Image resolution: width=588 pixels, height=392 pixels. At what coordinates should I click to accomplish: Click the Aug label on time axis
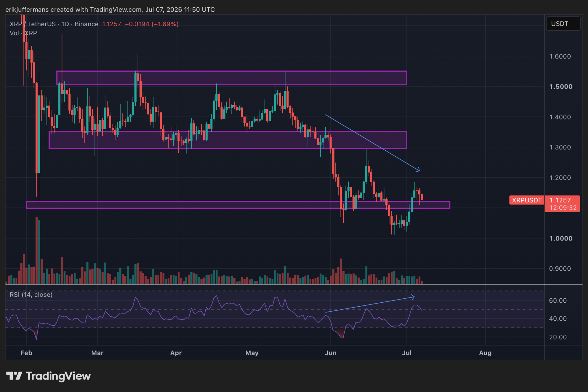click(x=485, y=353)
